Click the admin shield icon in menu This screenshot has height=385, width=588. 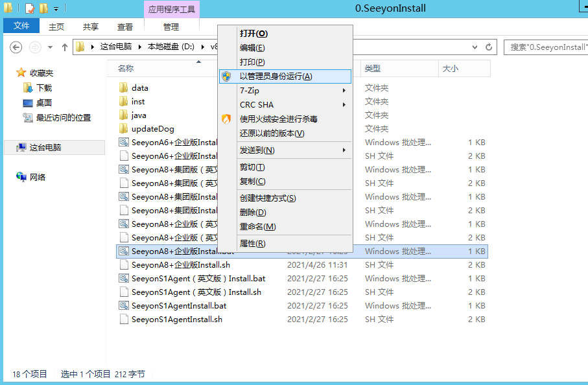pos(226,76)
